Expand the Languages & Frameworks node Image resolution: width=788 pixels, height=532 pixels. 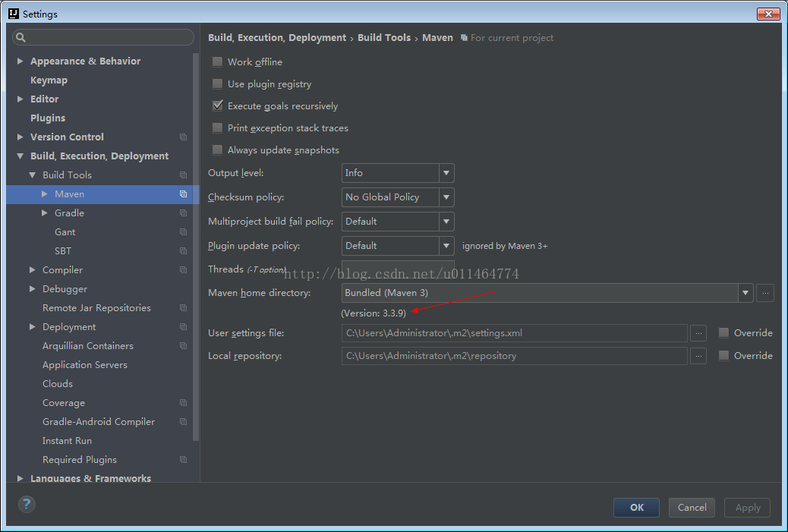coord(20,478)
